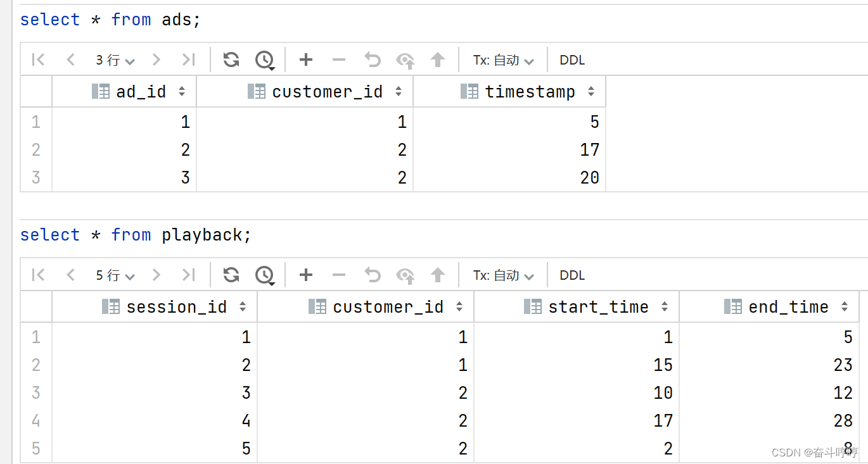868x464 pixels.
Task: Submit changes up-arrow in playback toolbar
Action: tap(438, 275)
